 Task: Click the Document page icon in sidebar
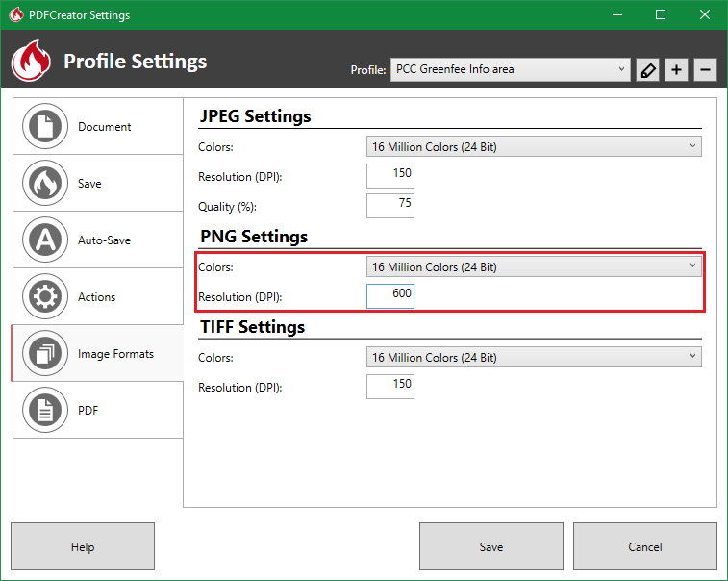pyautogui.click(x=44, y=127)
